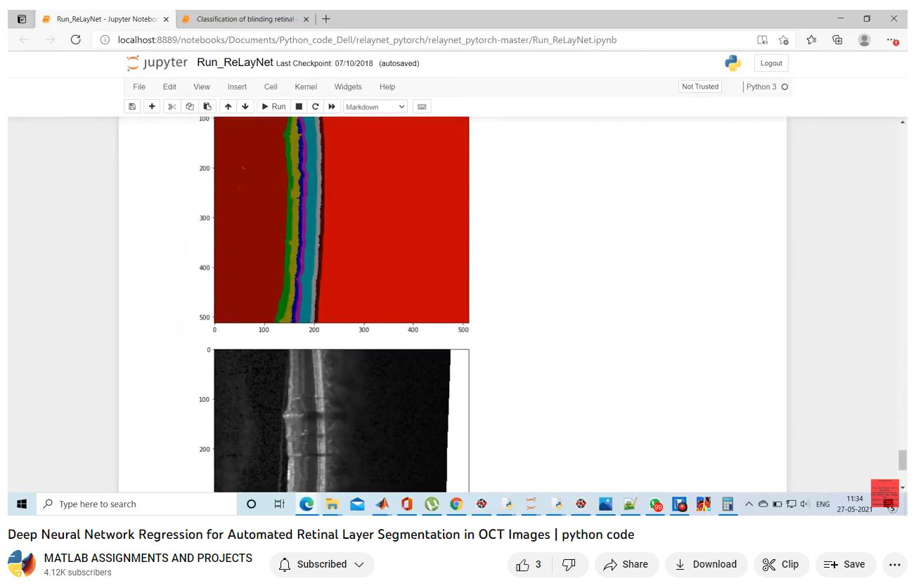Open the video's more actions ellipsis menu

tap(894, 564)
